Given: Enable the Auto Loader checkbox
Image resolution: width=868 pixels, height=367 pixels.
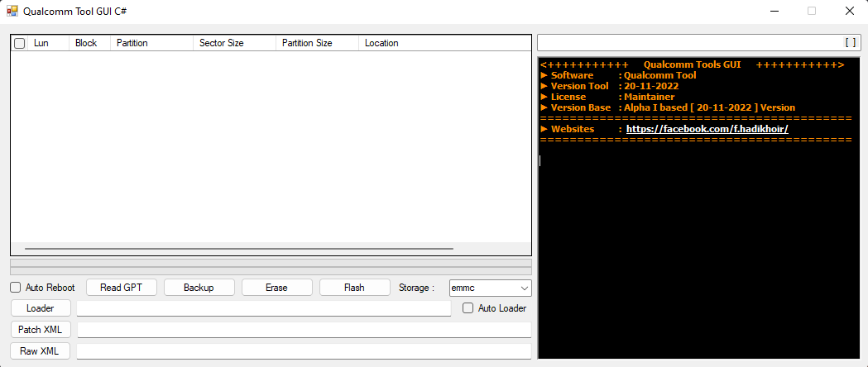Looking at the screenshot, I should coord(468,307).
